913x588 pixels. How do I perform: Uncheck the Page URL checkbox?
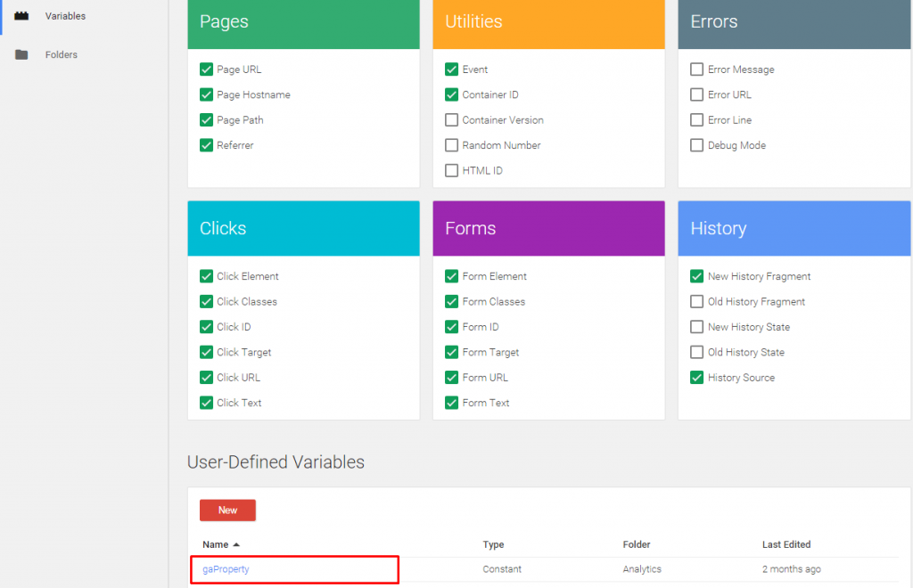pos(207,69)
